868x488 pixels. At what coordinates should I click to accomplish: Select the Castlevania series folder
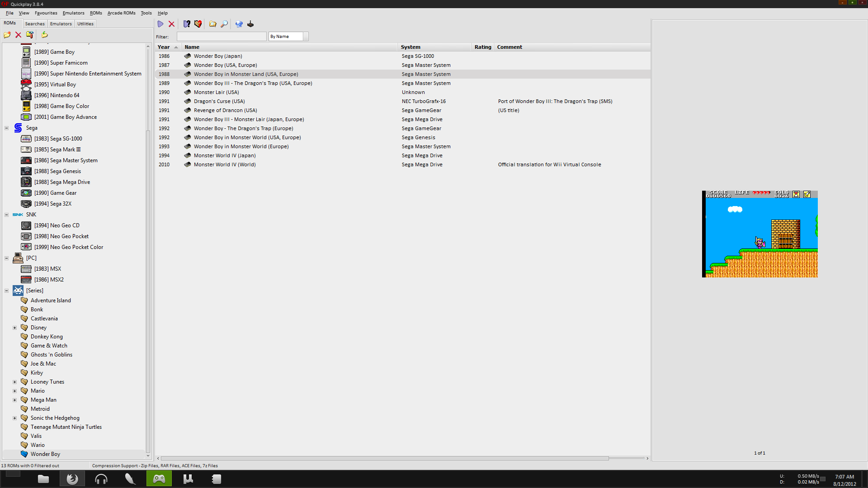(44, 319)
